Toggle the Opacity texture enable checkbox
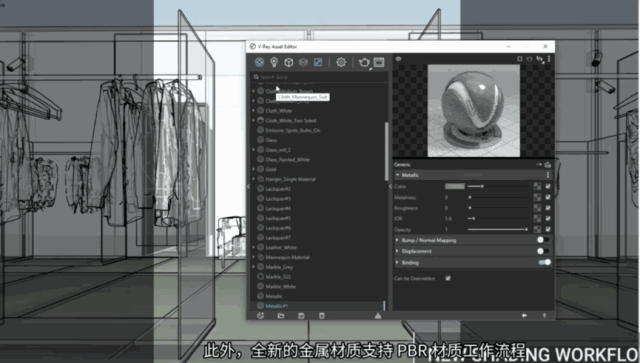The width and height of the screenshot is (640, 363). pyautogui.click(x=548, y=229)
